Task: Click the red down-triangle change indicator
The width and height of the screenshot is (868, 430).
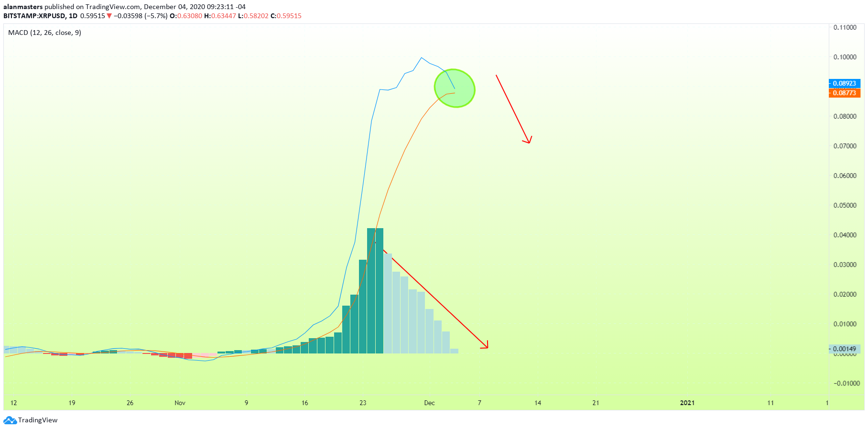Action: (109, 16)
